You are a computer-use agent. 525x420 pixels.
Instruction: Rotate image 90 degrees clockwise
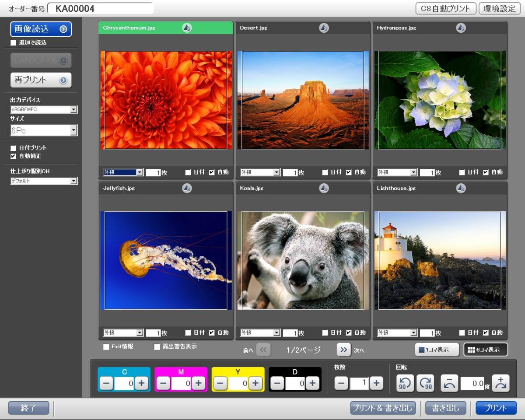(x=425, y=383)
